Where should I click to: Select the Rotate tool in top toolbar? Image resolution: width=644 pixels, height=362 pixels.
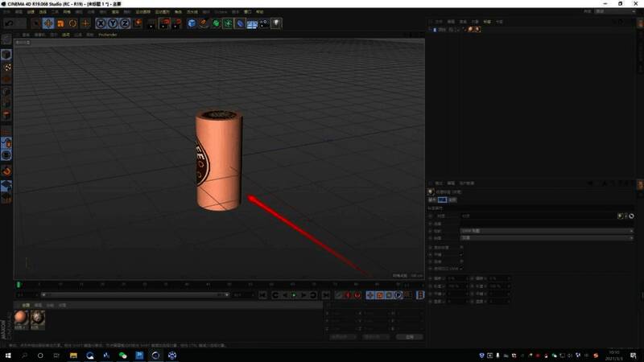pos(72,23)
